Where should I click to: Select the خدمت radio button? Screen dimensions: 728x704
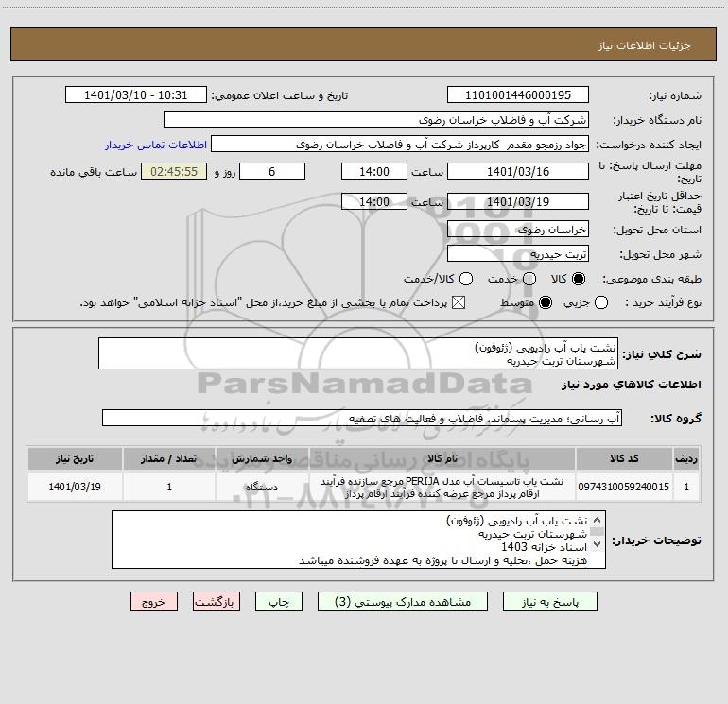[529, 279]
